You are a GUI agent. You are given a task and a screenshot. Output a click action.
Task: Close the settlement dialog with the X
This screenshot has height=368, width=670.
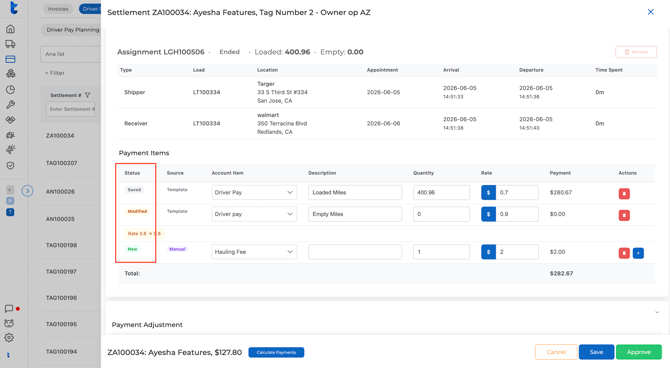point(650,12)
